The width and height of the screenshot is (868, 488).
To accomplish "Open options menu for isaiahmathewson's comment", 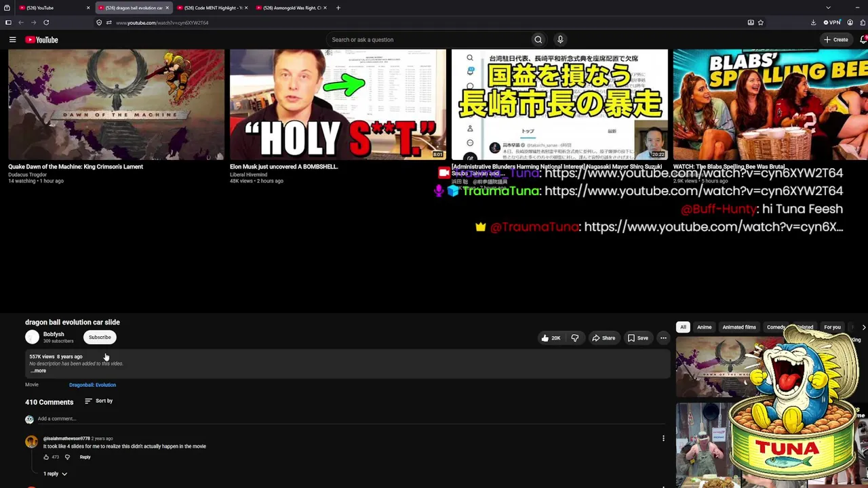I will (663, 439).
